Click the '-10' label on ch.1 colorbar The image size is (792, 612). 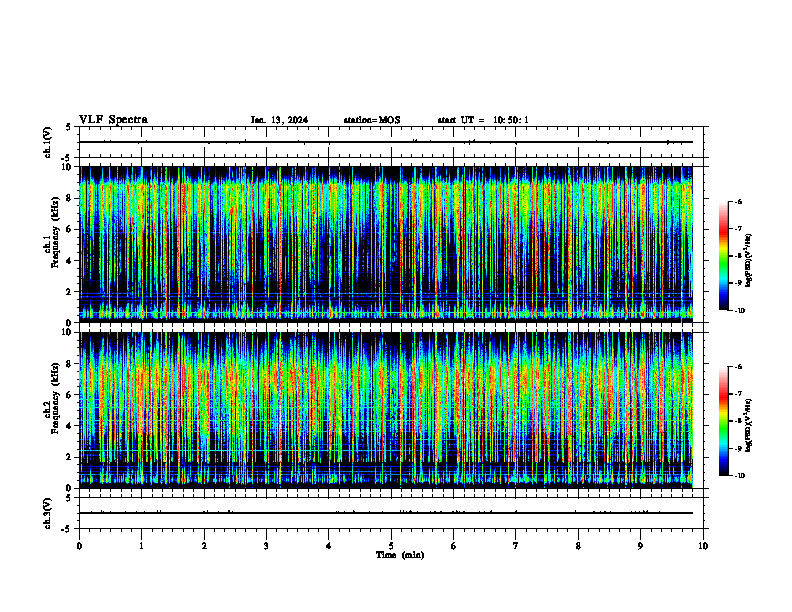point(740,311)
